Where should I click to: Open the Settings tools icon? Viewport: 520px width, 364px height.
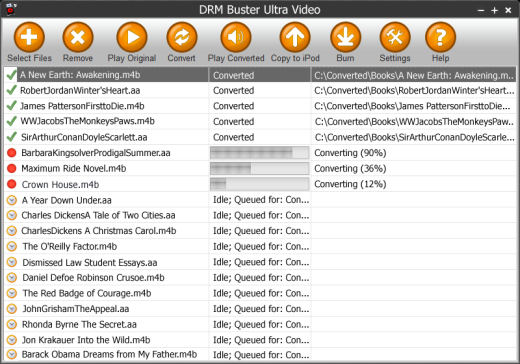pos(395,37)
